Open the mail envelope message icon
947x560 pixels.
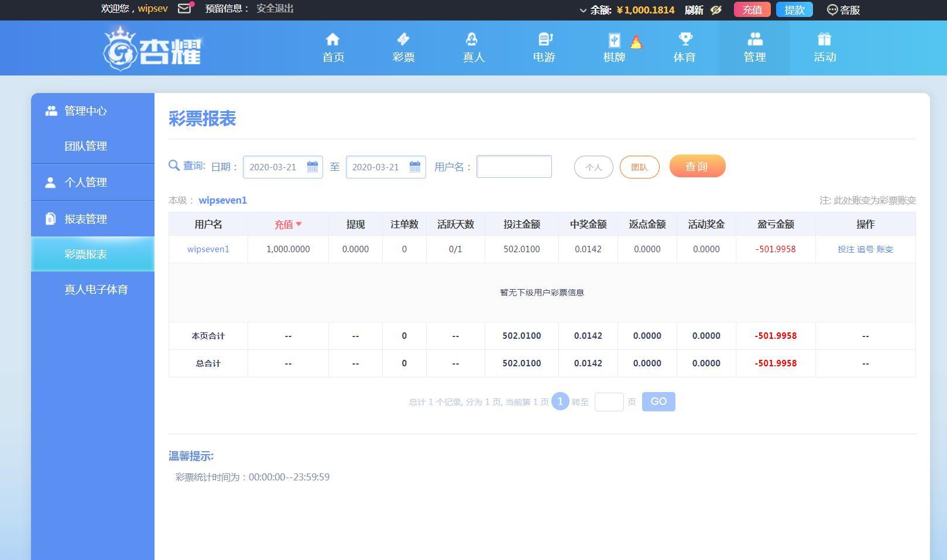pyautogui.click(x=184, y=9)
